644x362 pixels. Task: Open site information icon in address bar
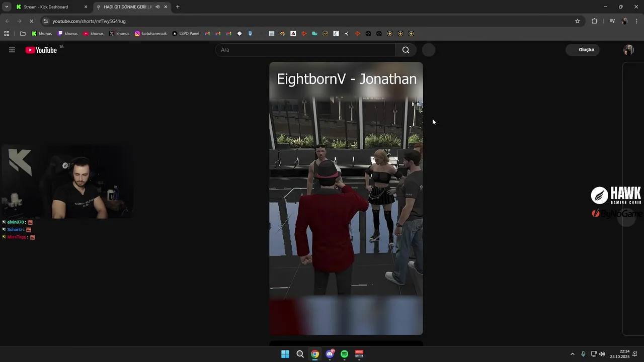(46, 21)
